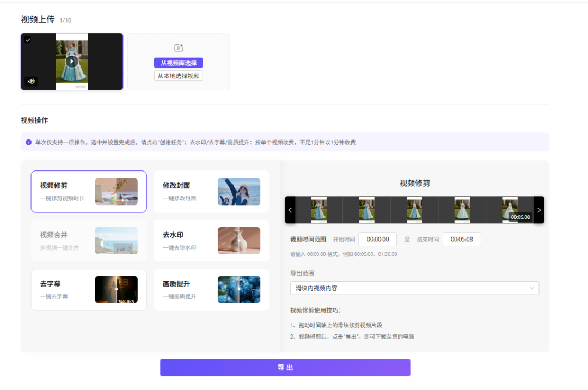
Task: Click the first frame in trim timeline
Action: (x=318, y=210)
